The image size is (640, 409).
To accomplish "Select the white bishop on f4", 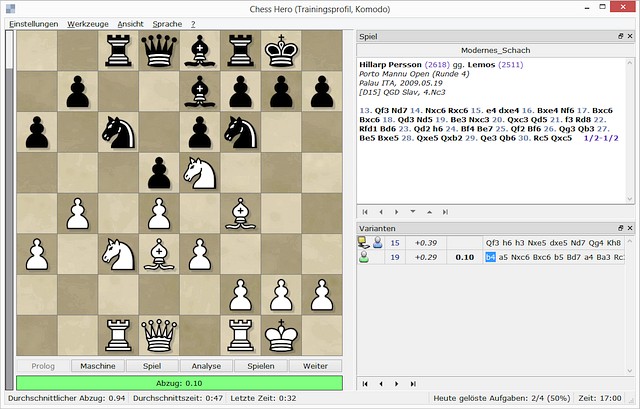I will pos(240,213).
